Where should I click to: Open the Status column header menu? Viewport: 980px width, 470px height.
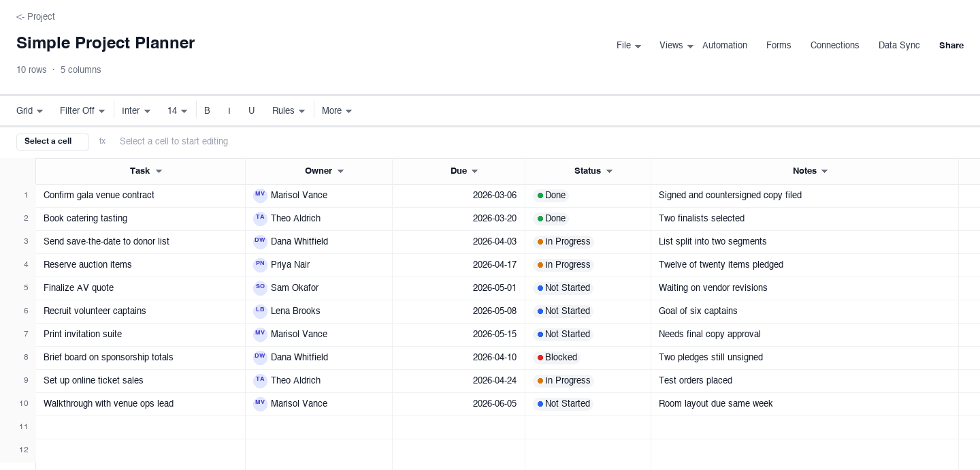(x=609, y=171)
